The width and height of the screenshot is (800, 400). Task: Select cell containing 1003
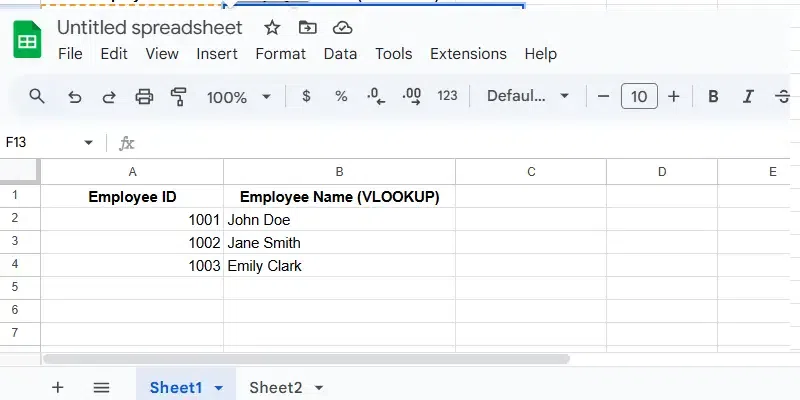coord(132,265)
